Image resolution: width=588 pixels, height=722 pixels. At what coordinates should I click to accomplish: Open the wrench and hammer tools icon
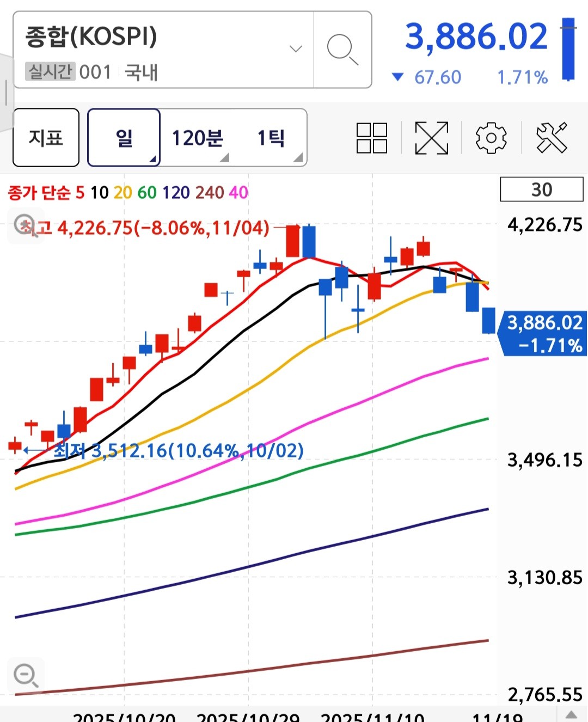552,138
